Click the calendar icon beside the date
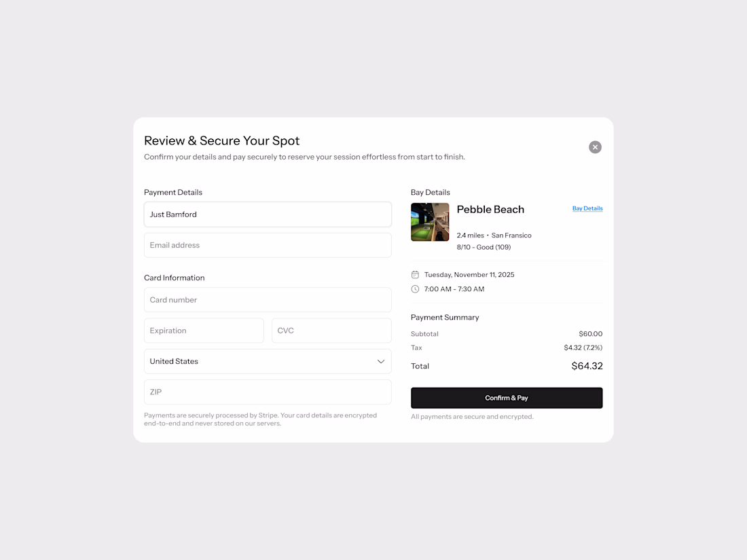Viewport: 747px width, 560px height. (415, 275)
